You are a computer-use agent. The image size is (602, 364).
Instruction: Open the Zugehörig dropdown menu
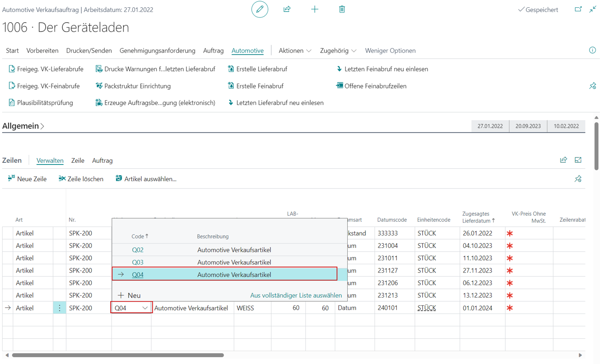click(x=338, y=50)
